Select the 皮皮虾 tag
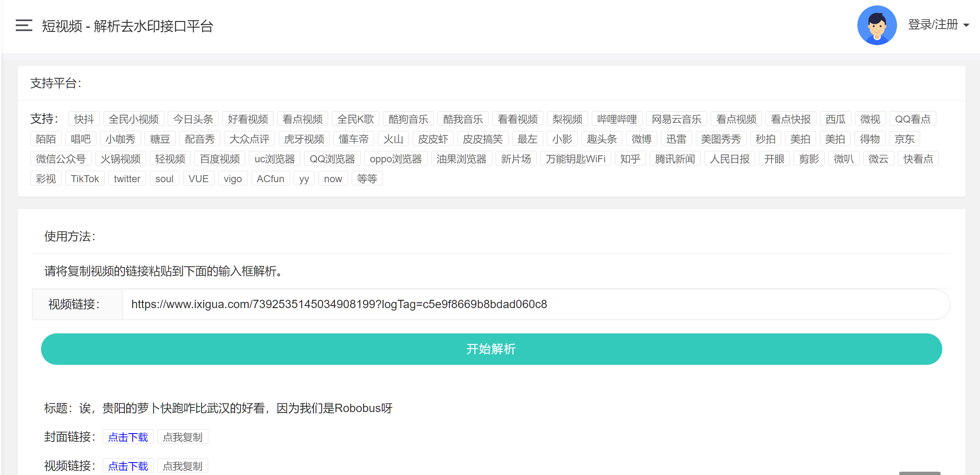The image size is (980, 475). (x=434, y=139)
